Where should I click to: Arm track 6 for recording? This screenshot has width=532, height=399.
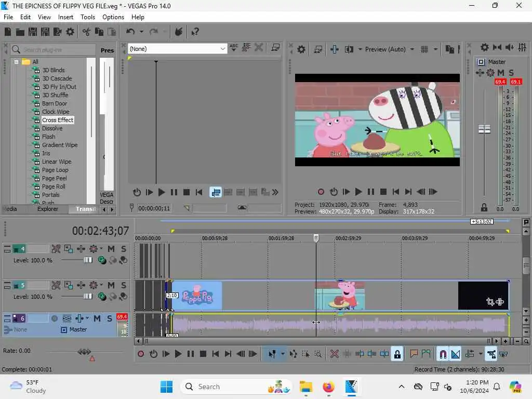(x=54, y=318)
